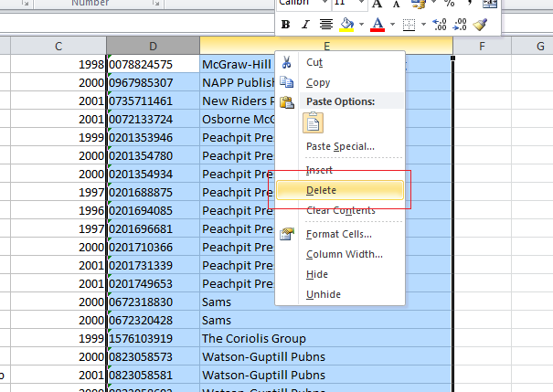
Task: Select the column F header
Action: 482,45
